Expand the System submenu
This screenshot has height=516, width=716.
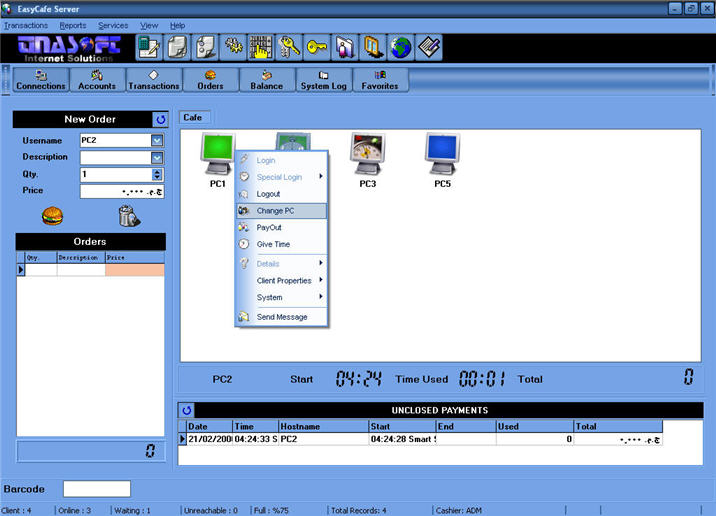281,297
